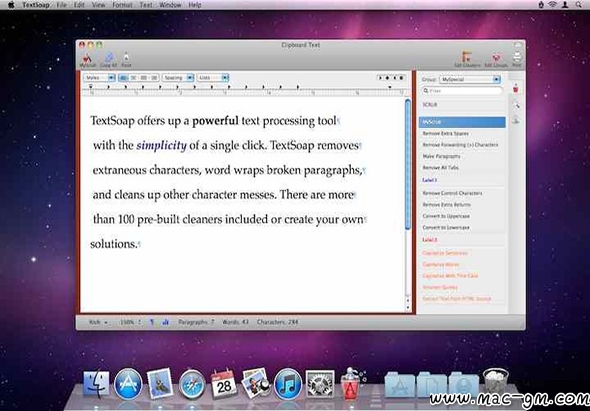The height and width of the screenshot is (411, 590).
Task: Click the Print toolbar icon
Action: [517, 59]
